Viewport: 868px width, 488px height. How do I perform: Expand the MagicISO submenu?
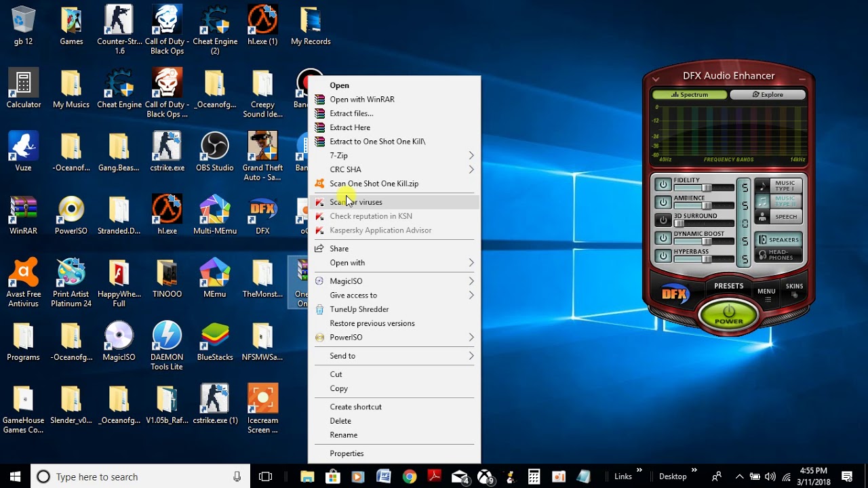[x=394, y=281]
